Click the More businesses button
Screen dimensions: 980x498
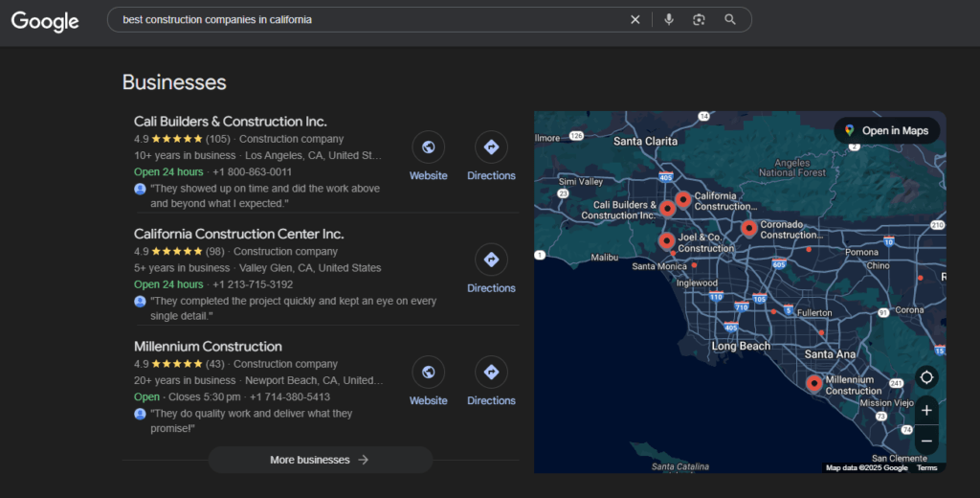[320, 460]
